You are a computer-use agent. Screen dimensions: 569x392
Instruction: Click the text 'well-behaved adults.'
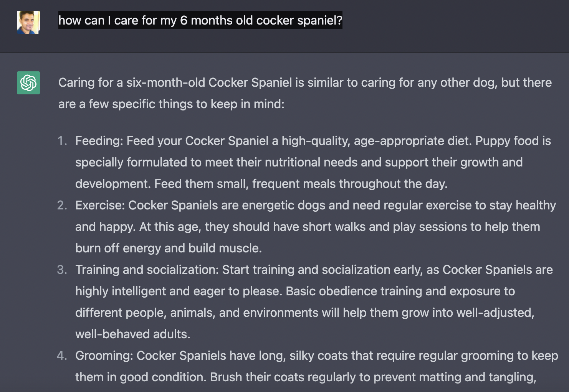(x=132, y=334)
